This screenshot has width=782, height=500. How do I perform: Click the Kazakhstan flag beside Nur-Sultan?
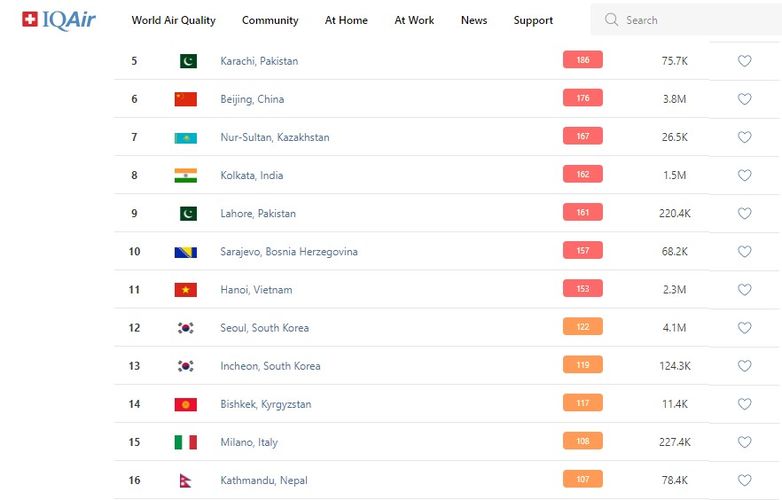pos(185,137)
